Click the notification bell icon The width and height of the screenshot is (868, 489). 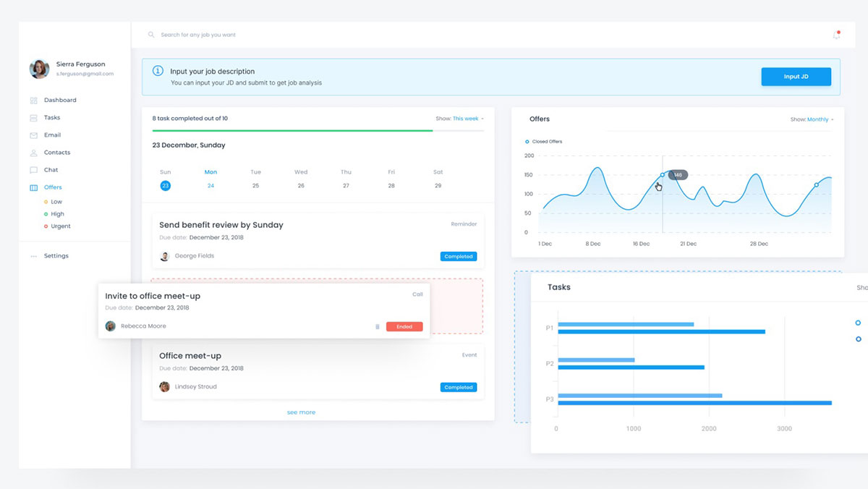pos(835,34)
